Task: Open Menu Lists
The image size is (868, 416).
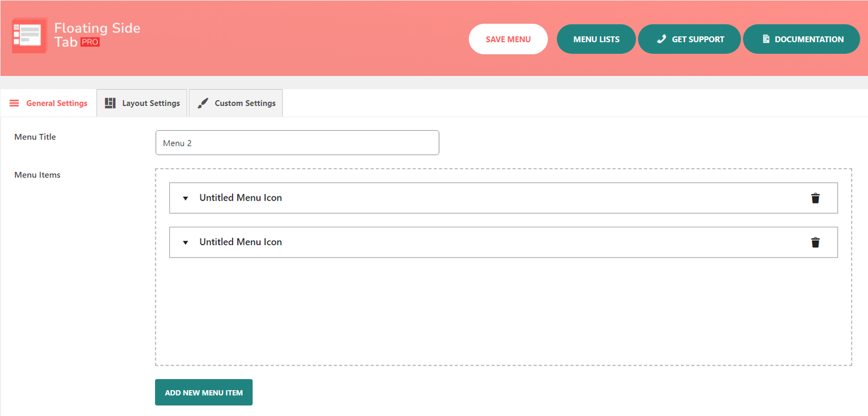Action: (596, 39)
